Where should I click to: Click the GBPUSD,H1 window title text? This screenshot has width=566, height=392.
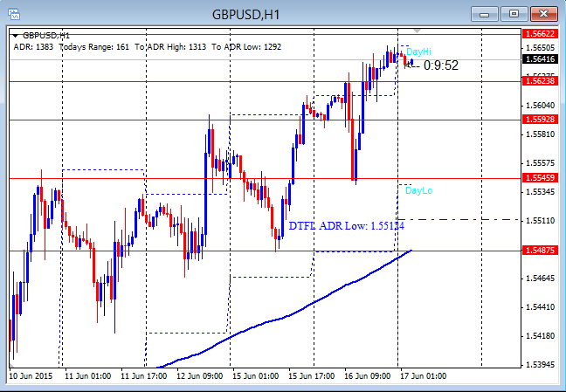coord(245,15)
